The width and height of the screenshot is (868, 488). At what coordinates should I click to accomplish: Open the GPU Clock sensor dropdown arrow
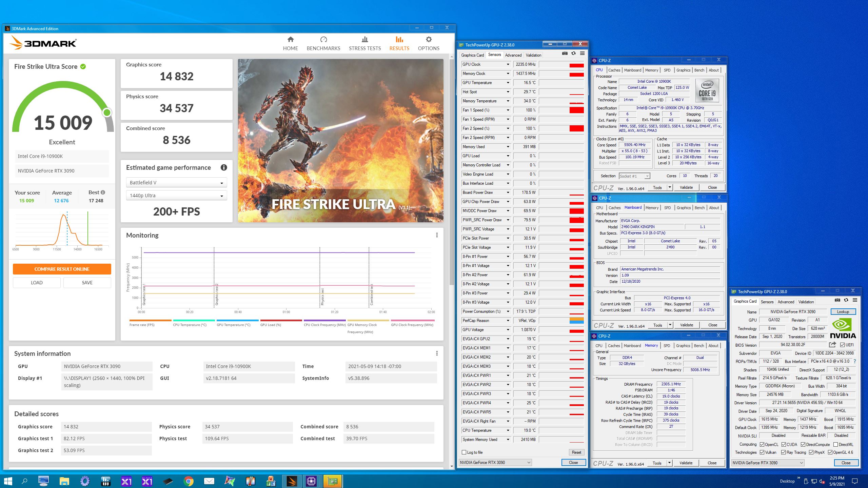pos(508,64)
